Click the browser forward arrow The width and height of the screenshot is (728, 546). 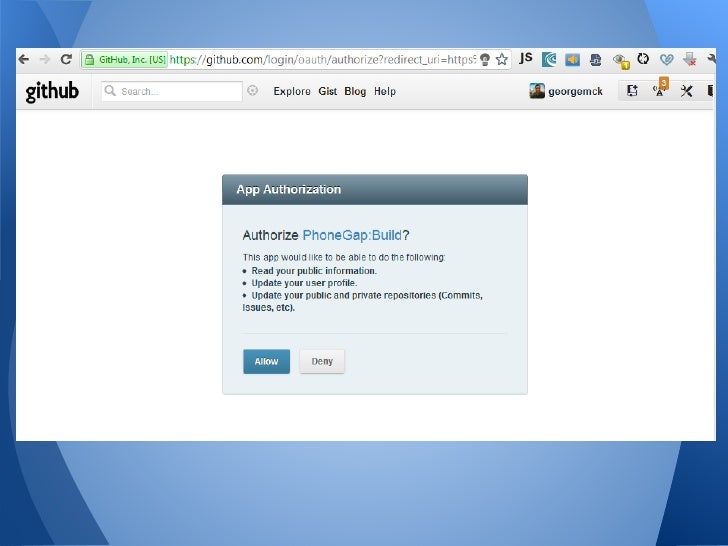tap(45, 59)
